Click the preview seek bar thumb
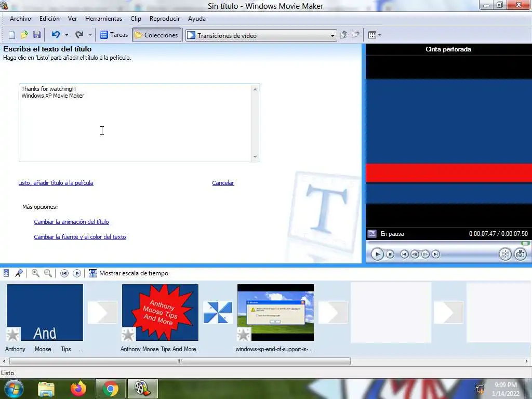532x399 pixels. pyautogui.click(x=525, y=243)
